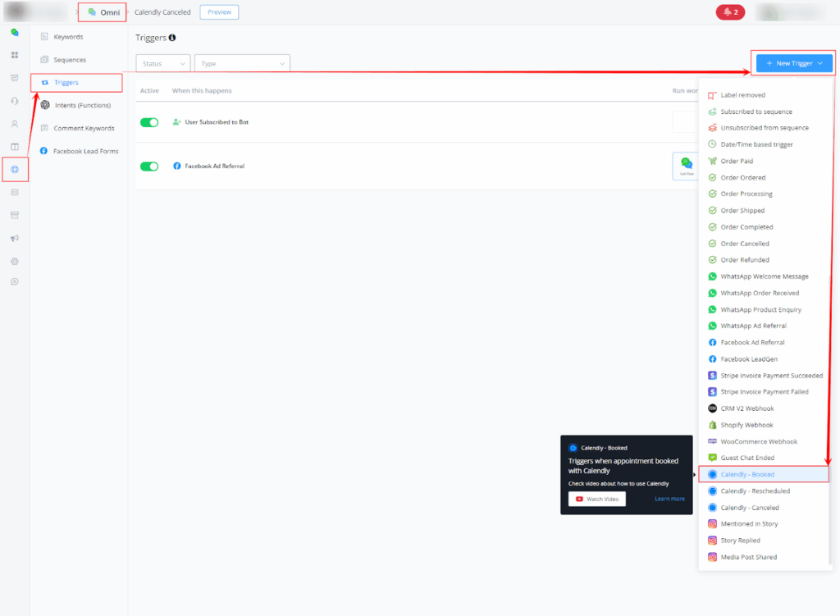840x616 pixels.
Task: Open the Type filter dropdown
Action: point(241,63)
